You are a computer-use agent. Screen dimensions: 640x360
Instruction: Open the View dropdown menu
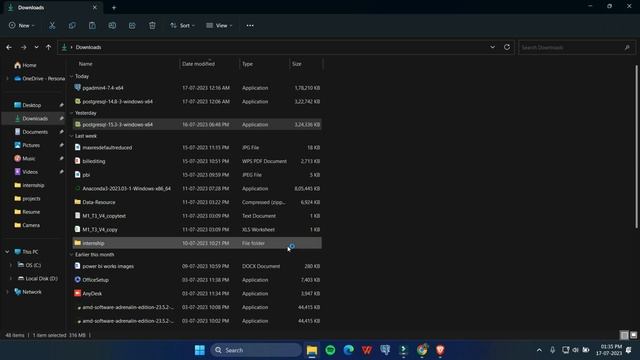(219, 25)
